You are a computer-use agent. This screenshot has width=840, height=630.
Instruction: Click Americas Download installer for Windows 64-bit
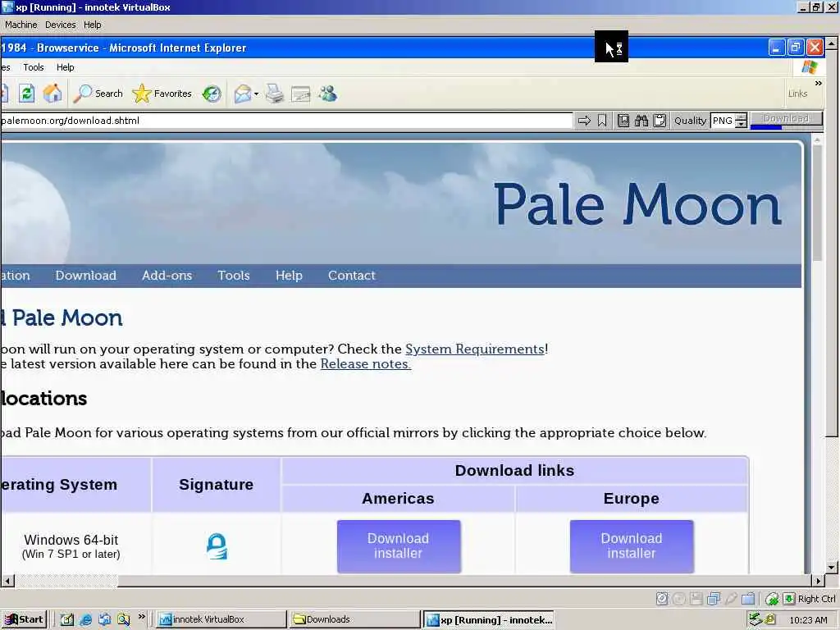pos(399,546)
